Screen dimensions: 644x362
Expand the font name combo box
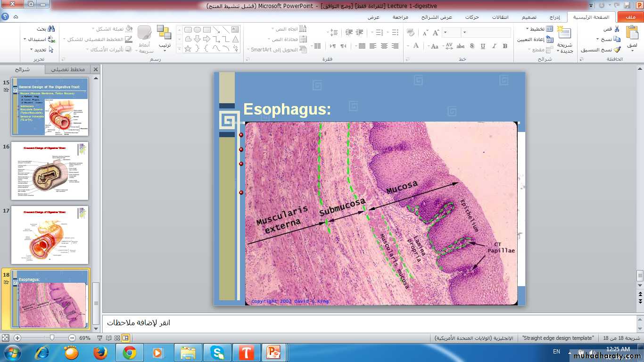(464, 33)
